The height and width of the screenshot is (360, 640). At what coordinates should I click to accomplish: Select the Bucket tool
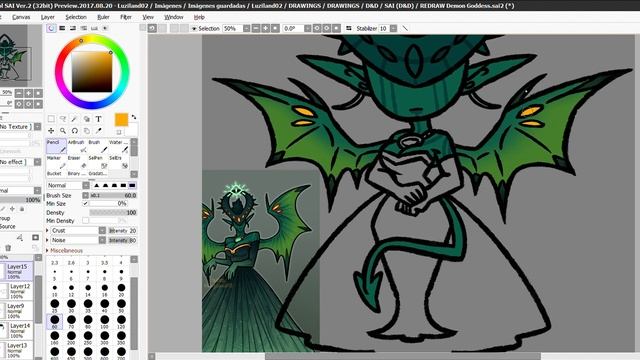point(56,174)
